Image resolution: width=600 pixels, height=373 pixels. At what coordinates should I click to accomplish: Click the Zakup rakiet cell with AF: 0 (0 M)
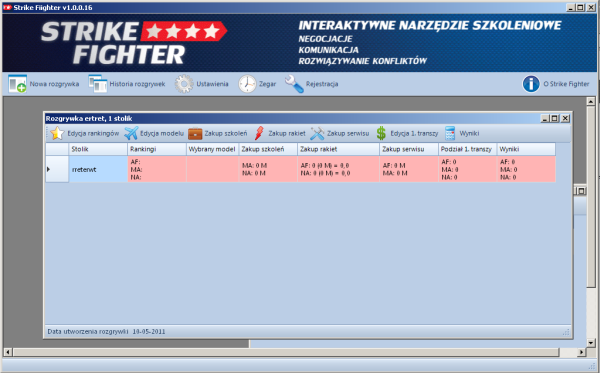click(x=338, y=169)
